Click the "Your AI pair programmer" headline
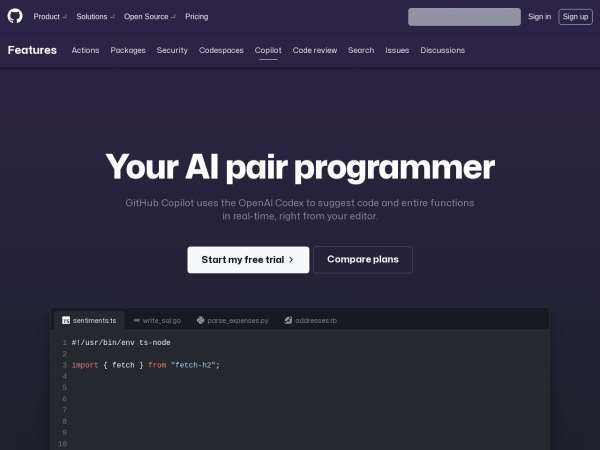This screenshot has height=450, width=600. click(300, 167)
